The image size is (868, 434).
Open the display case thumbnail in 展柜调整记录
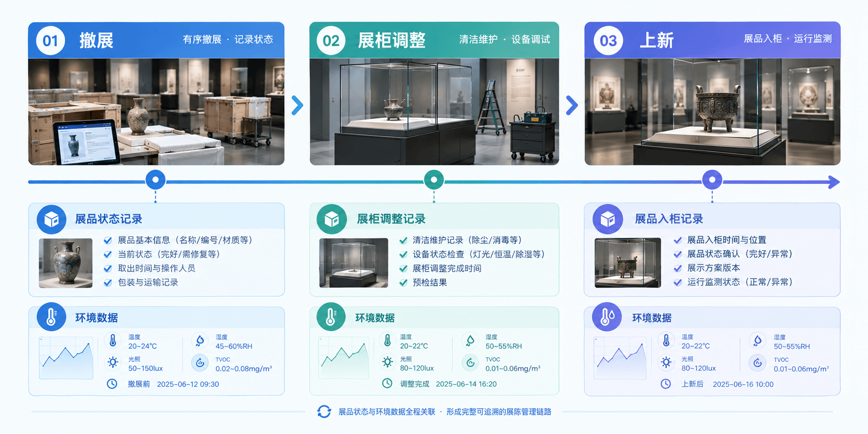tap(353, 263)
